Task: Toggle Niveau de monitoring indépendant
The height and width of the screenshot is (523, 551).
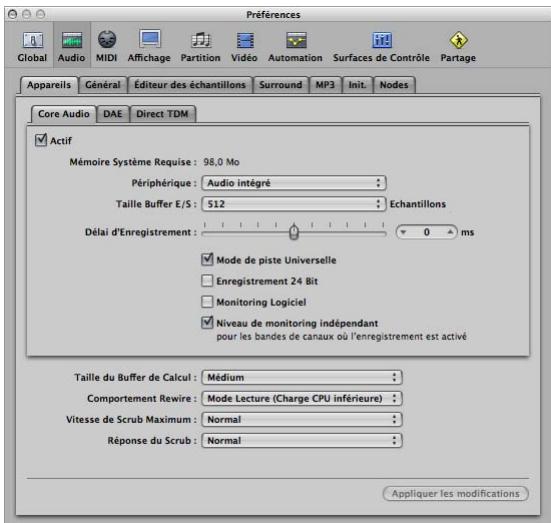Action: pyautogui.click(x=207, y=323)
